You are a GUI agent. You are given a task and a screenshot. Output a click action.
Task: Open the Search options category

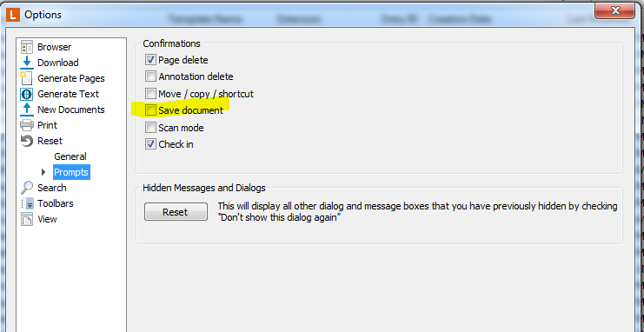click(52, 188)
